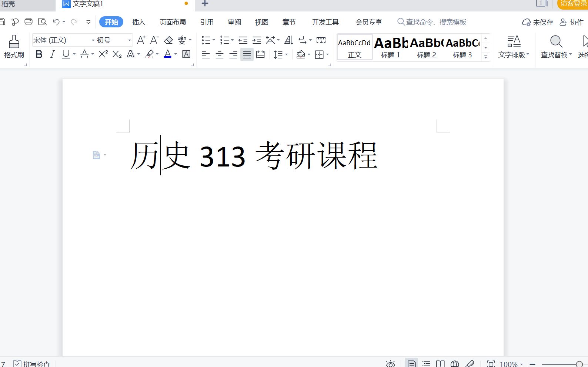This screenshot has width=588, height=367.
Task: Click the character border icon
Action: [186, 54]
